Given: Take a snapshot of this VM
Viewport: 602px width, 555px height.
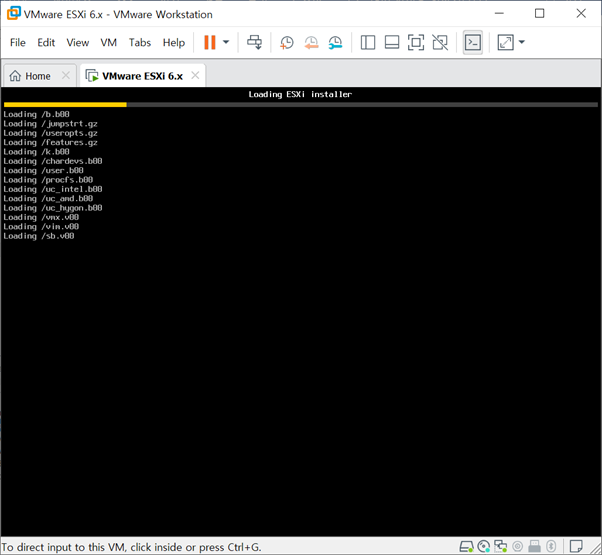Looking at the screenshot, I should tap(286, 43).
